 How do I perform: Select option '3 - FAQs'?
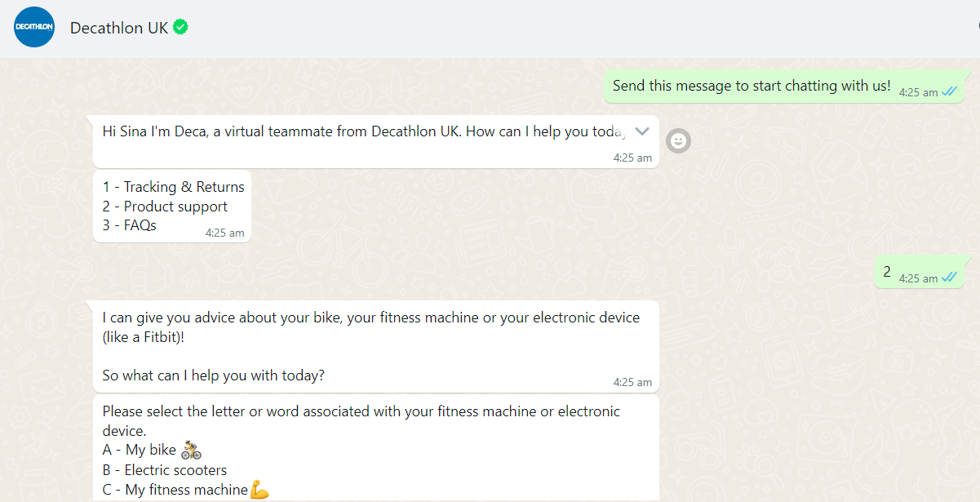pos(130,225)
